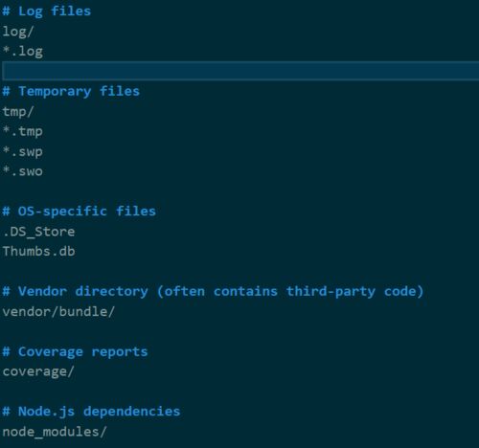
Task: Click the 'log/' line
Action: [18, 32]
